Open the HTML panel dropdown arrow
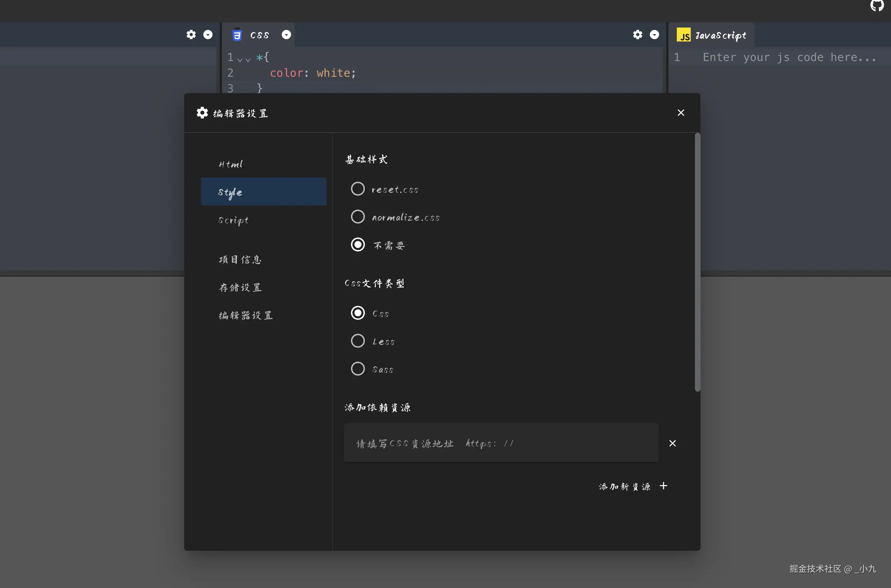This screenshot has height=588, width=891. [x=208, y=35]
